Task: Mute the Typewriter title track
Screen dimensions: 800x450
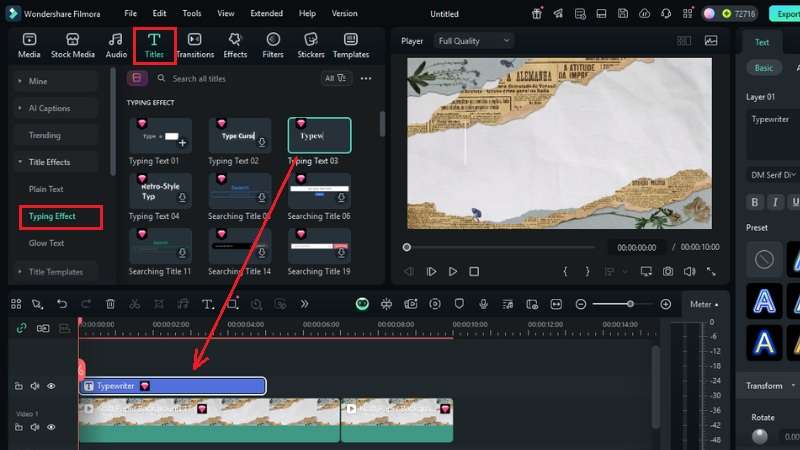Action: point(35,386)
